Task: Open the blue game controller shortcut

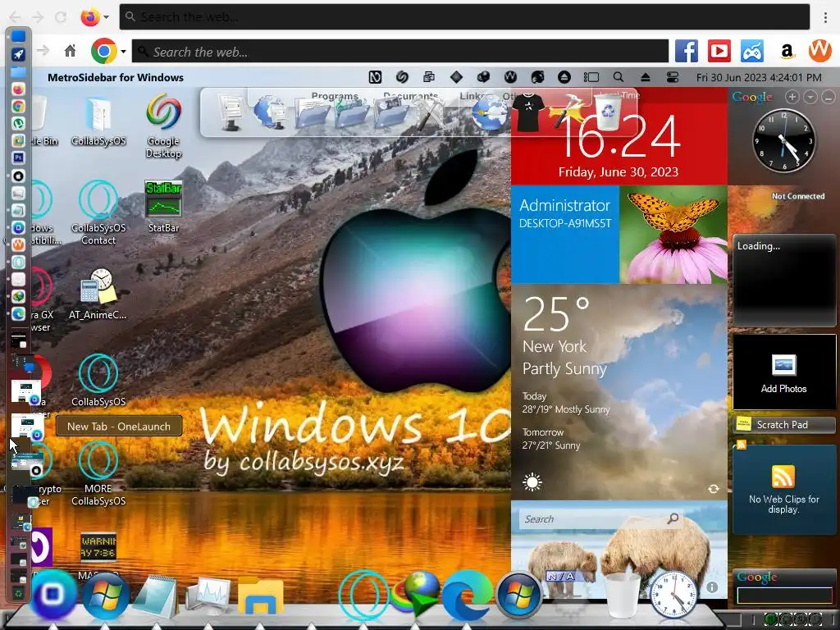Action: click(x=752, y=52)
